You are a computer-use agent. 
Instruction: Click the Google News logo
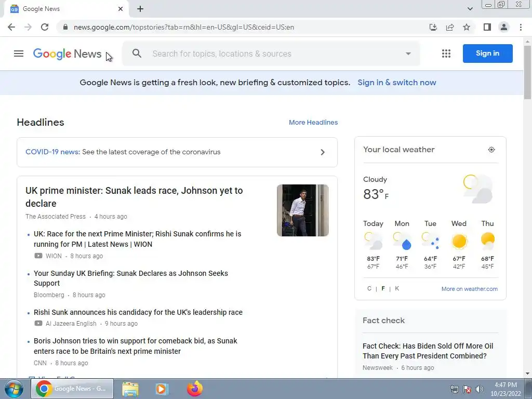tap(67, 54)
